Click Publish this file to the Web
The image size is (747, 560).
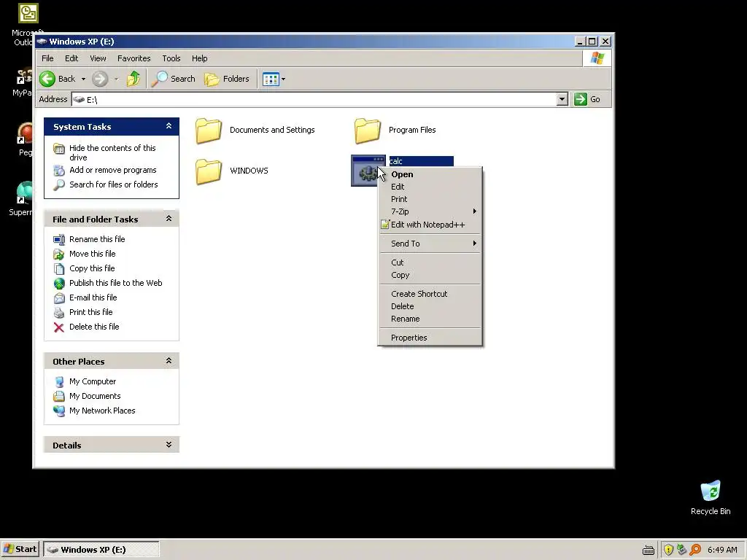tap(116, 283)
